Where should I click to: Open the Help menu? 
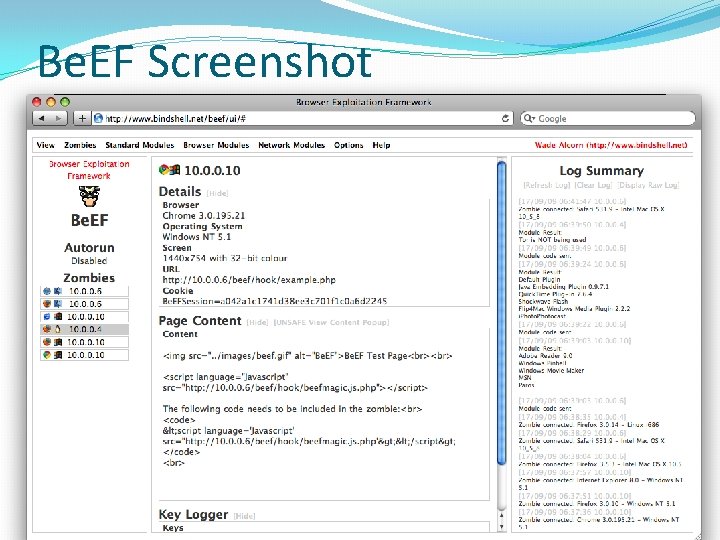pyautogui.click(x=381, y=145)
